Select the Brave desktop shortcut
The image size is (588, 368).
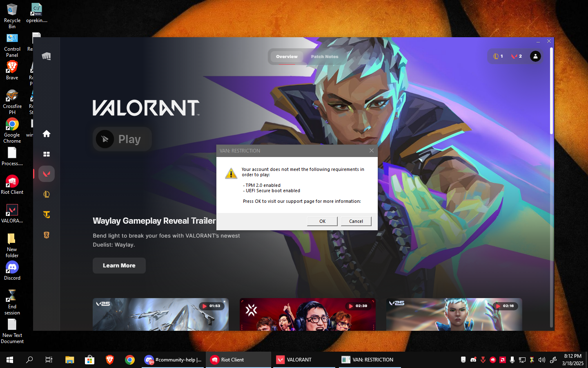coord(12,70)
